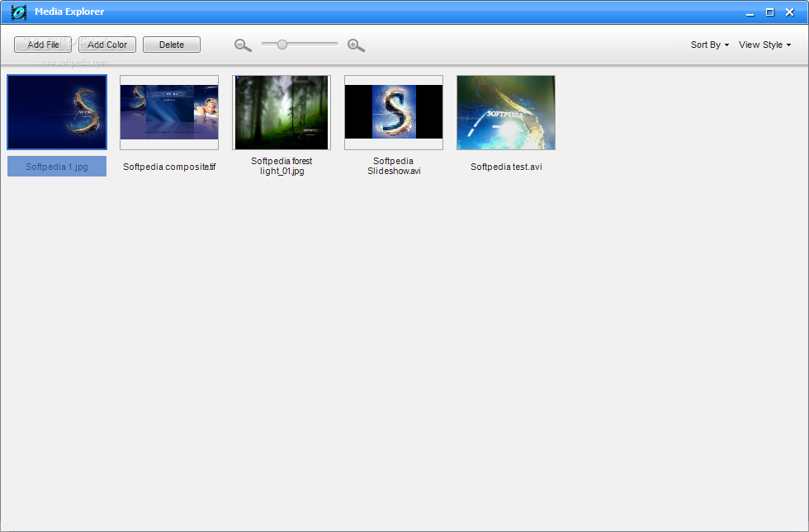
Task: Click the 'Softpedia 1.jpg' file name label
Action: click(x=57, y=167)
